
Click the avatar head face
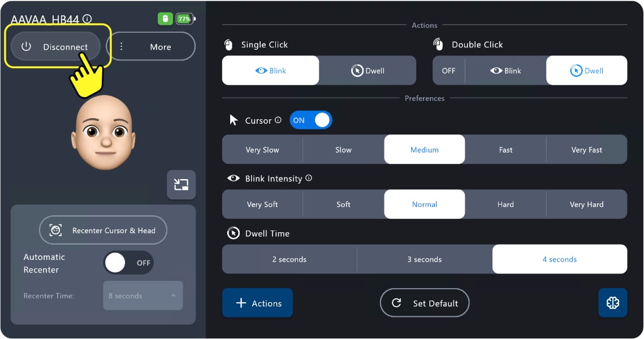(x=103, y=133)
